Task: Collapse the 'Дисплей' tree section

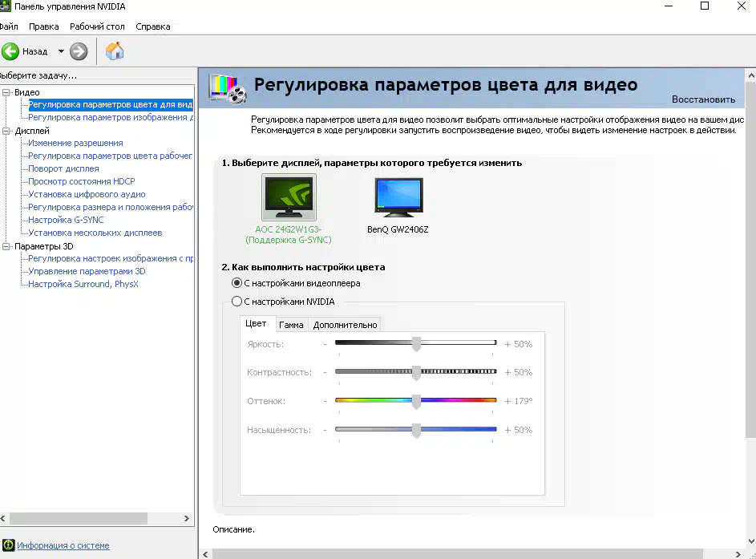Action: click(x=6, y=131)
